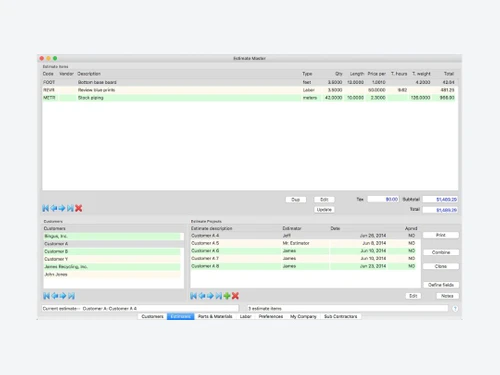The image size is (500, 375).
Task: Select REVR Review blue prints row
Action: [x=249, y=90]
